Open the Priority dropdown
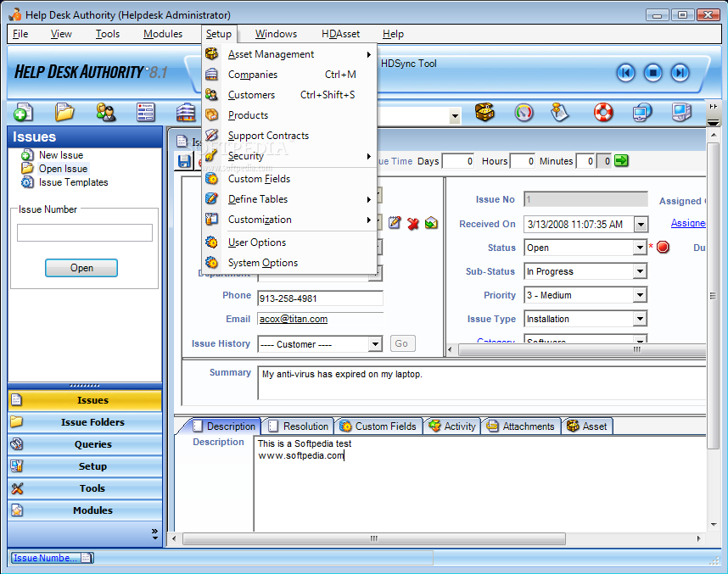Image resolution: width=728 pixels, height=574 pixels. 640,295
